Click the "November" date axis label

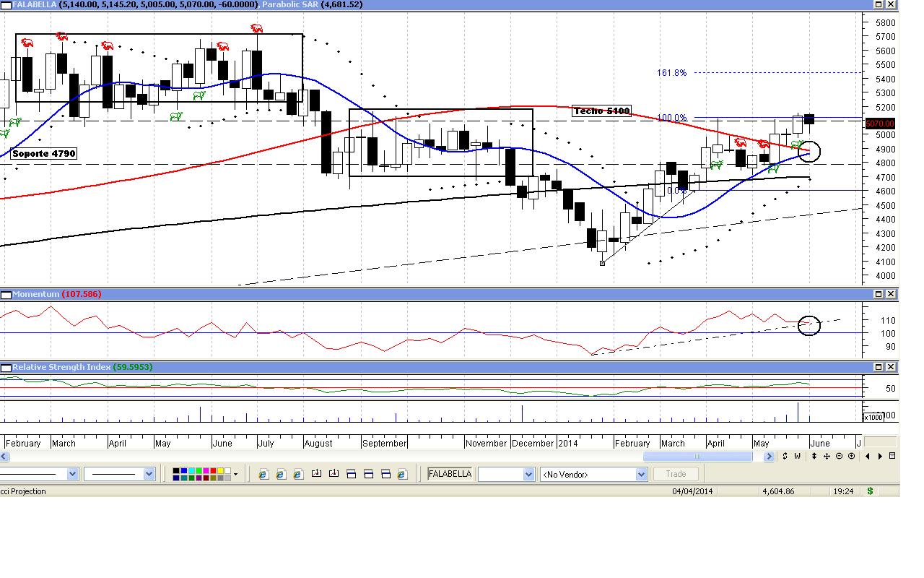[487, 443]
